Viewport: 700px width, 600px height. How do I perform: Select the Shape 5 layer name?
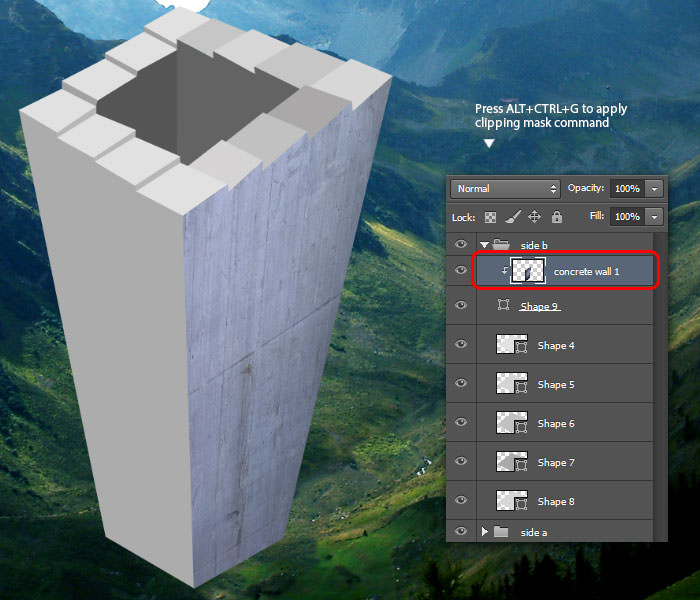click(556, 384)
